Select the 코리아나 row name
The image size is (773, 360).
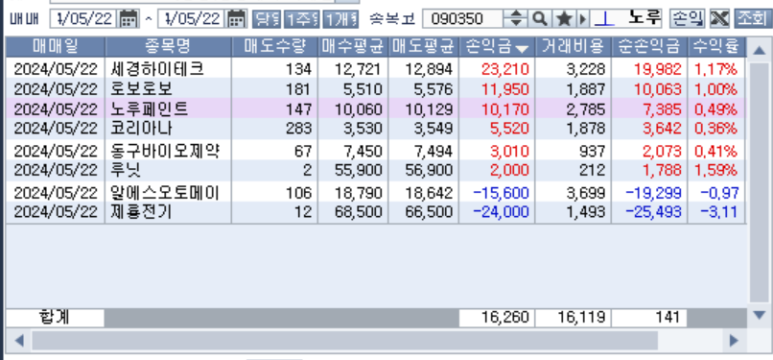(x=142, y=129)
